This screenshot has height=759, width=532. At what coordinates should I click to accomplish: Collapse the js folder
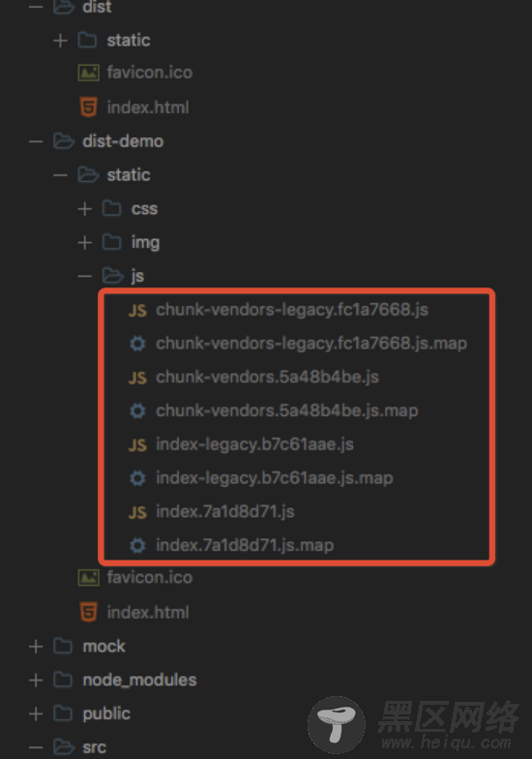[85, 277]
